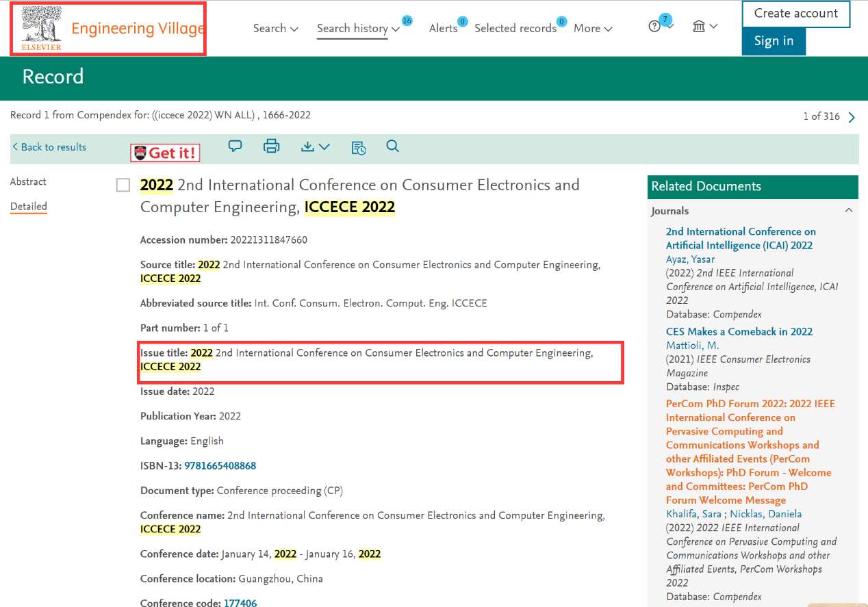Image resolution: width=868 pixels, height=607 pixels.
Task: Click the Part number: 1 of 1 text
Action: (184, 328)
